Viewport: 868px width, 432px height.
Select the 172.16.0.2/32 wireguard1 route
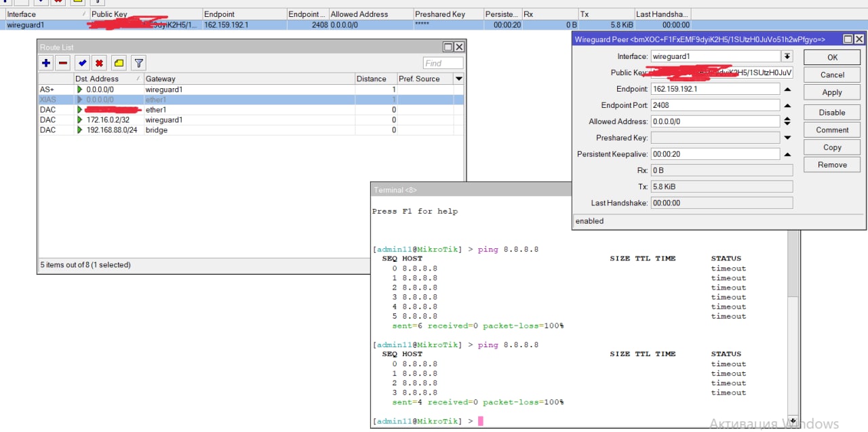[251, 120]
